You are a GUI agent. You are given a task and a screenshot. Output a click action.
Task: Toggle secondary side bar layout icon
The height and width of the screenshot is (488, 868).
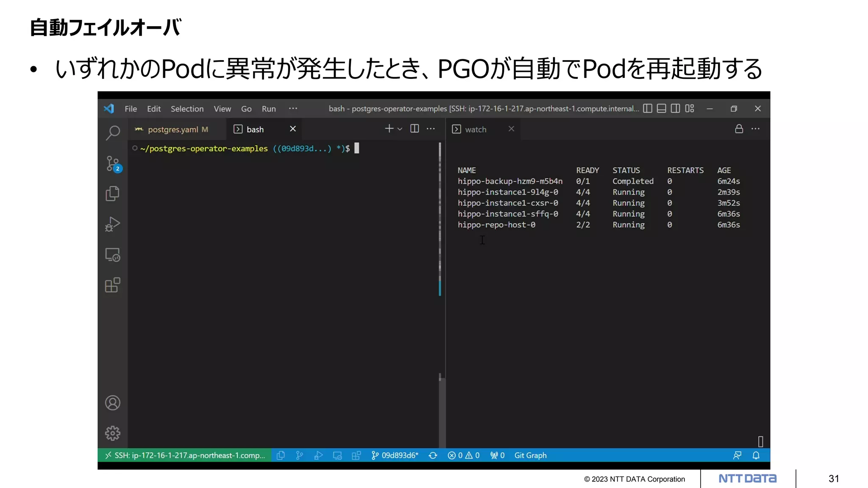676,108
